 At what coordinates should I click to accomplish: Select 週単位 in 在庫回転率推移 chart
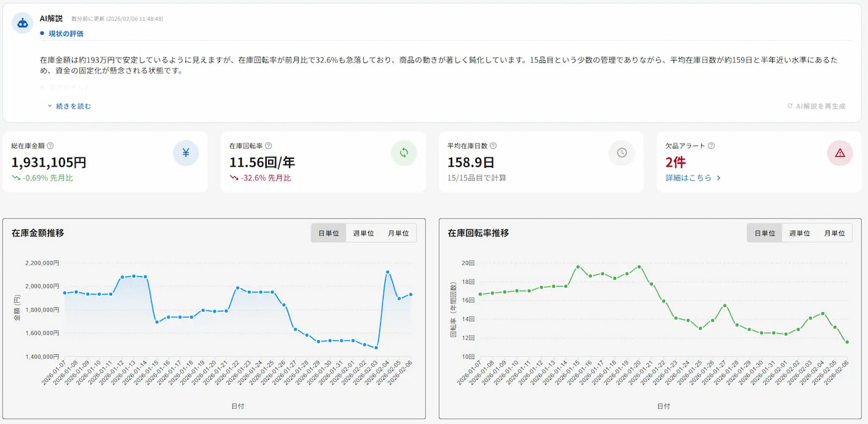(799, 233)
